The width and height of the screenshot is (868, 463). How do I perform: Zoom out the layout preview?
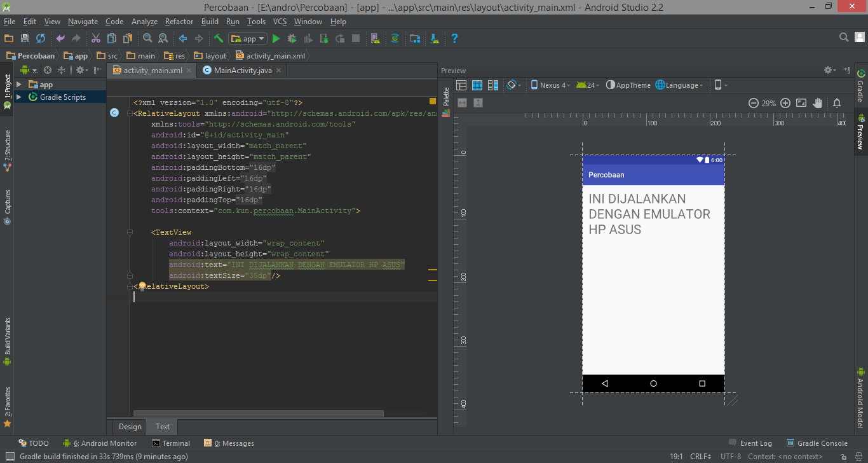pyautogui.click(x=754, y=103)
